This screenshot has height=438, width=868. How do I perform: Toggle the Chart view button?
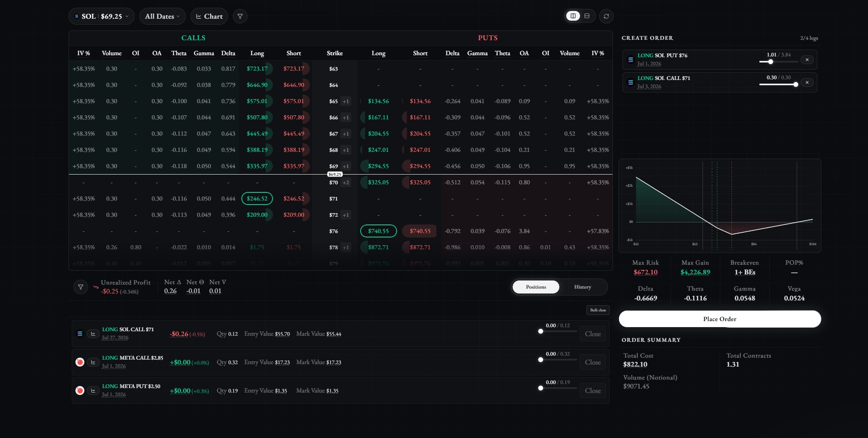coord(209,16)
